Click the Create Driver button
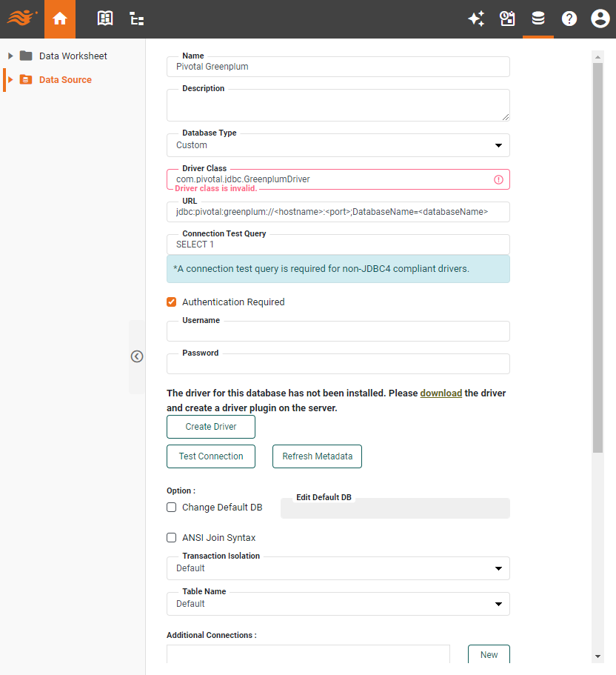The image size is (616, 675). tap(210, 427)
